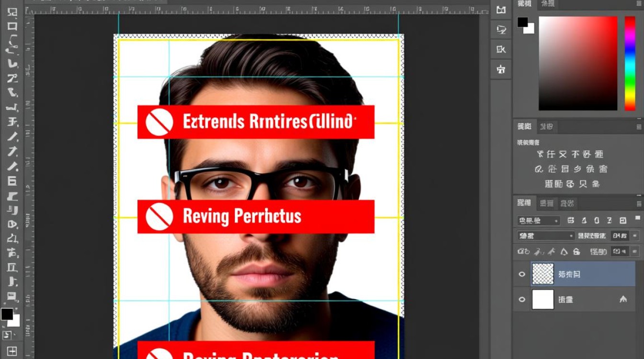Click the lock icon on the bottom layer
Viewport: 644px width, 359px height.
[x=623, y=299]
